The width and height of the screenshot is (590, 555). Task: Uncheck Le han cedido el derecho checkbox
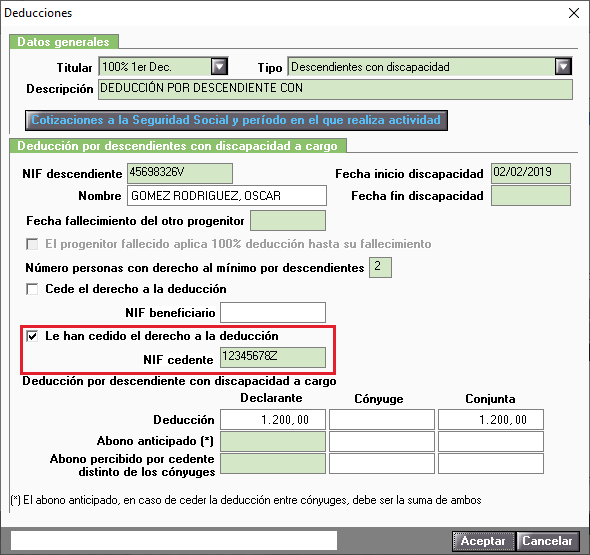(32, 336)
